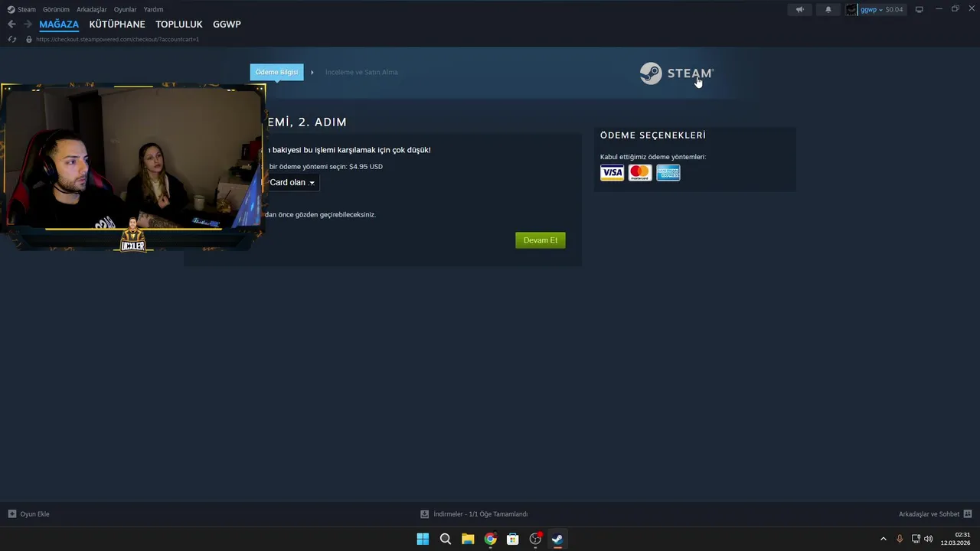
Task: Open the downloads status icon
Action: tap(424, 514)
